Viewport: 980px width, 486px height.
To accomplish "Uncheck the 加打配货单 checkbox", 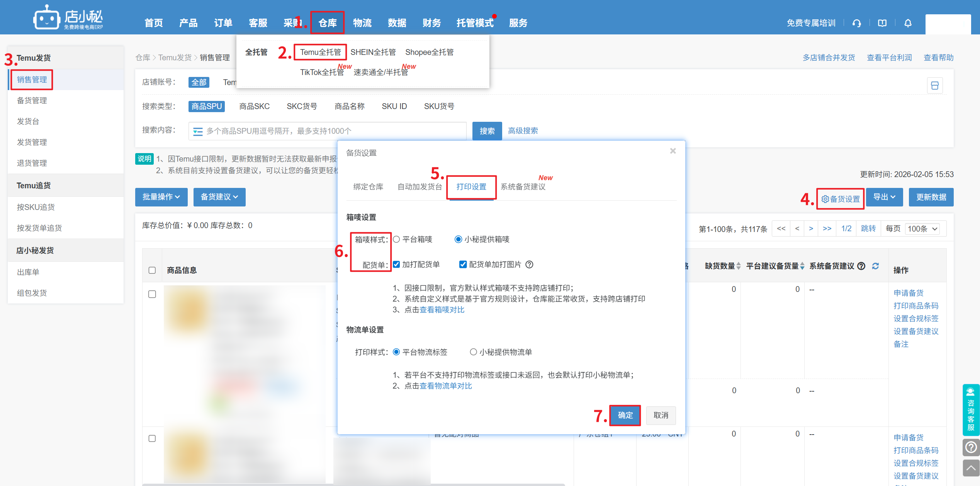I will tap(396, 264).
